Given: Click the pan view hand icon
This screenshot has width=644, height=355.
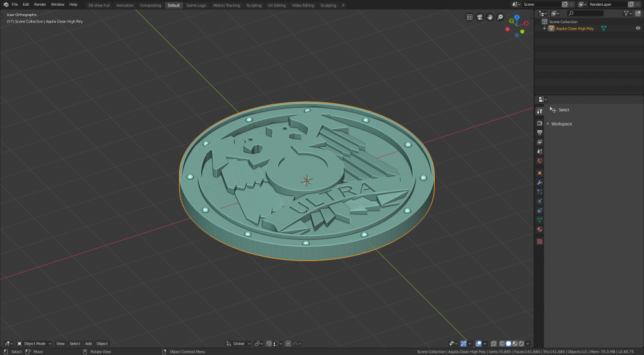Looking at the screenshot, I should tap(490, 17).
